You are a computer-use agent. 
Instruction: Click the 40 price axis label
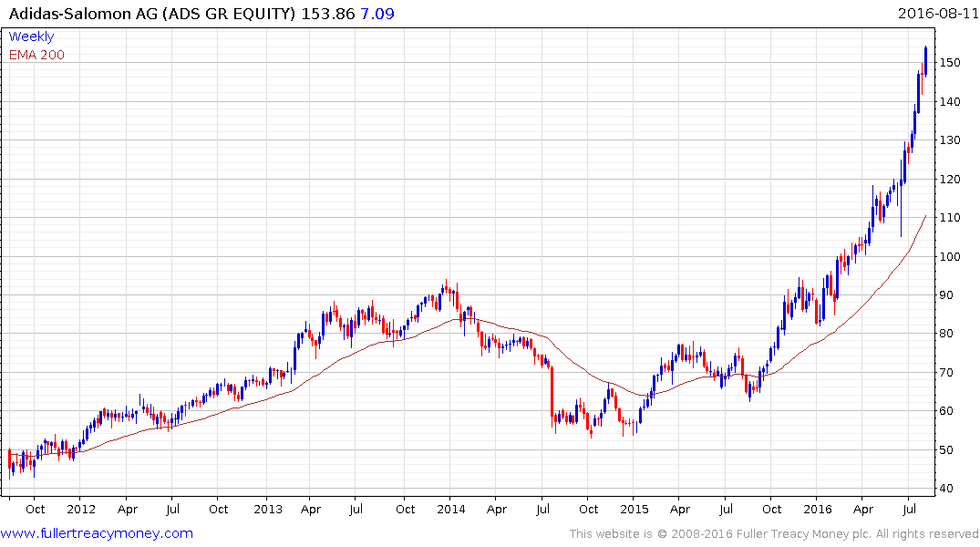click(x=946, y=489)
